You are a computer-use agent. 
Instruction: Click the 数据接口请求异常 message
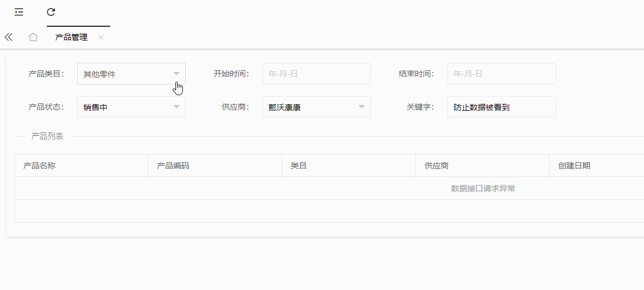coord(483,188)
